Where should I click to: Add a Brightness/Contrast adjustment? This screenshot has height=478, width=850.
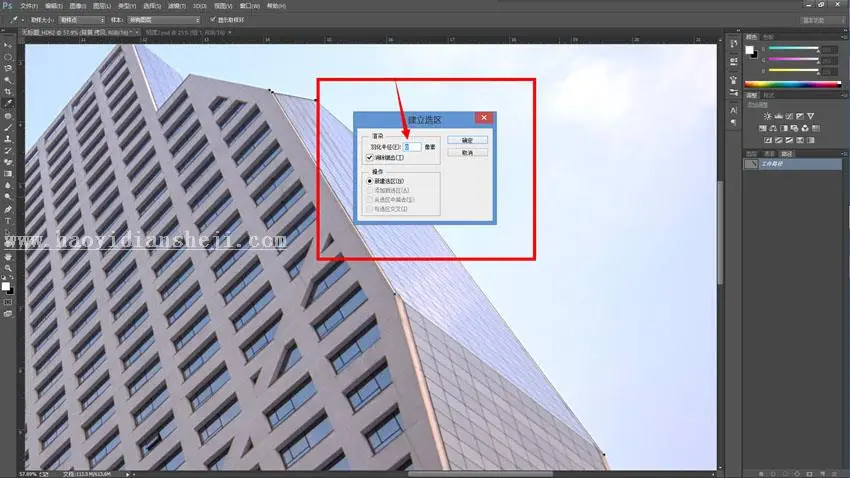click(768, 116)
